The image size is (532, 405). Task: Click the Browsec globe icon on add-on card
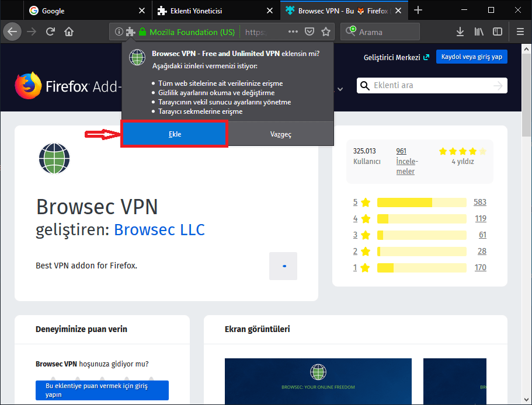pyautogui.click(x=54, y=158)
